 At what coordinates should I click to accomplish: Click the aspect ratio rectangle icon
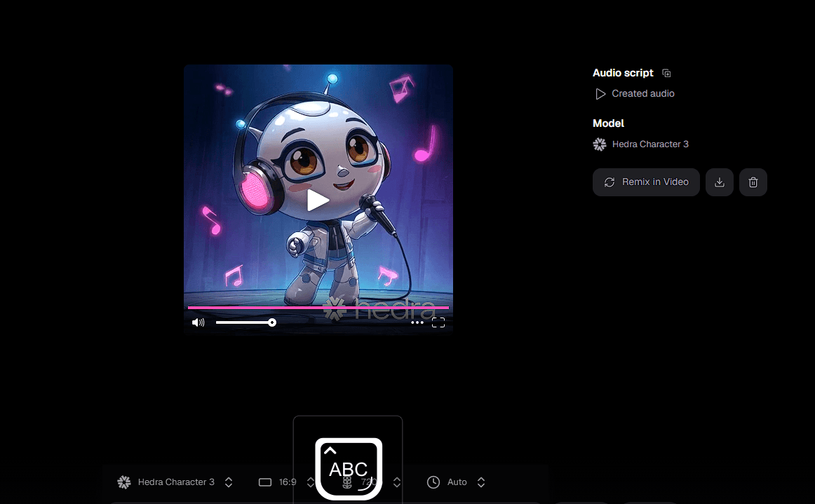[264, 482]
